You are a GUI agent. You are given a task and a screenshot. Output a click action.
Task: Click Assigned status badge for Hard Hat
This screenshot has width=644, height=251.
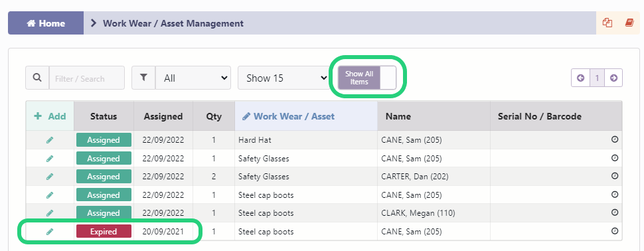tap(104, 140)
